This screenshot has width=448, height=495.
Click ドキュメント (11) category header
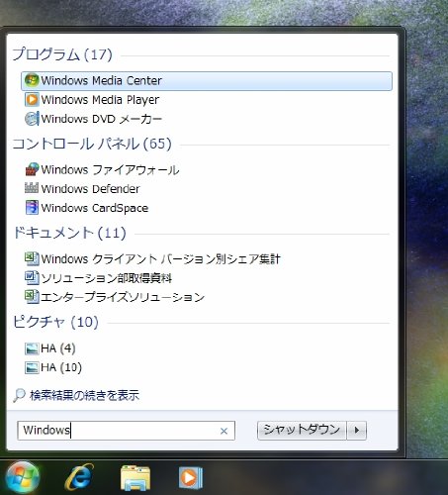coord(69,233)
